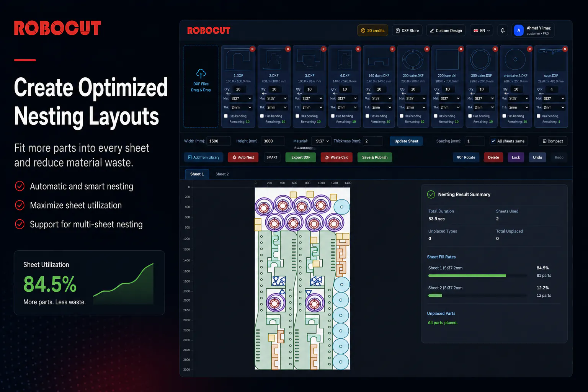The image size is (588, 392).
Task: Open the material dropdown on 1.DXF
Action: pos(241,98)
